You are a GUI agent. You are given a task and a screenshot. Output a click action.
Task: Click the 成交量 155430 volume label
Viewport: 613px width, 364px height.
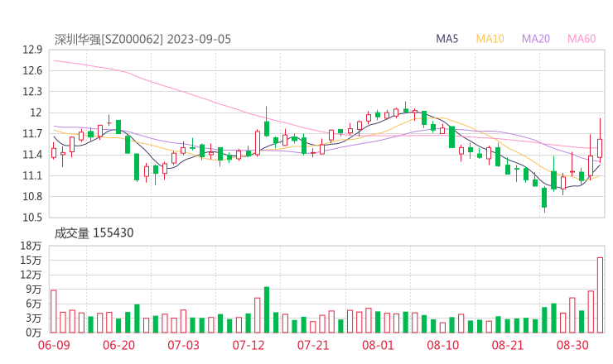point(94,232)
